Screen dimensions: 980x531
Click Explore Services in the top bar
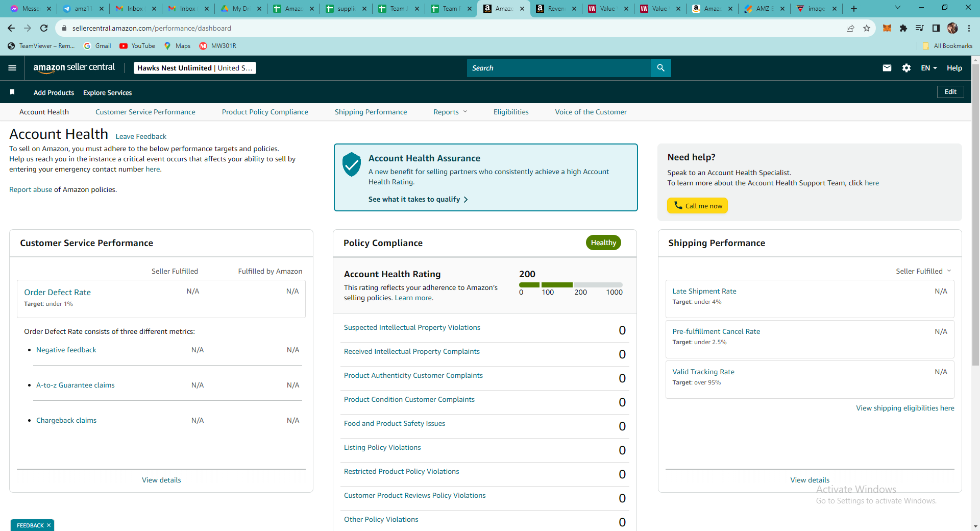coord(108,92)
